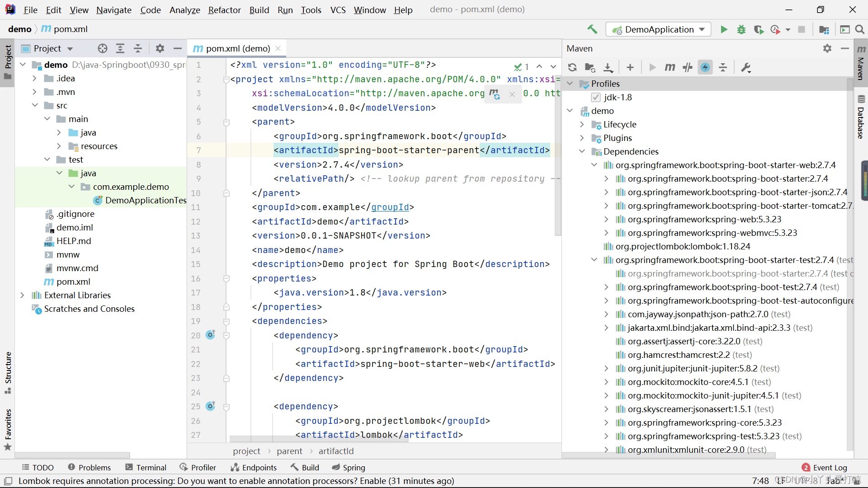Hide the Project tool window
Screen dimensions: 868x488
pyautogui.click(x=178, y=48)
